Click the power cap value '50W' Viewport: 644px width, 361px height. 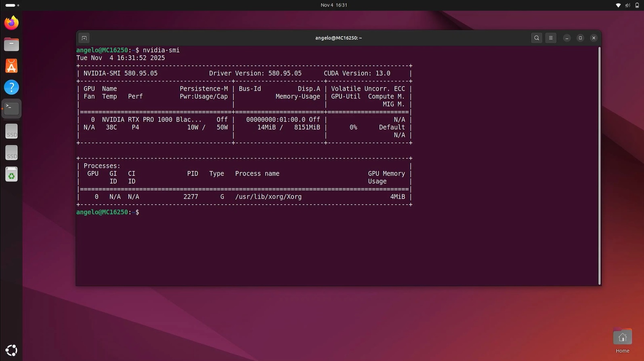pyautogui.click(x=222, y=127)
